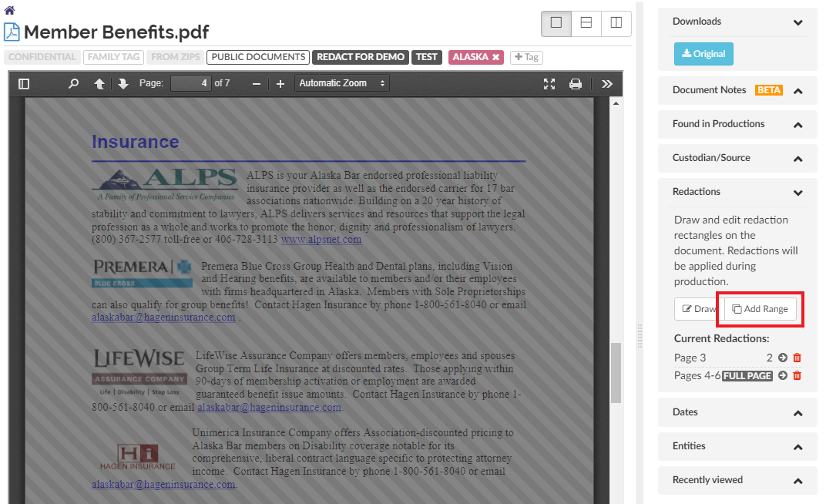Remove the ALASKA tag
The width and height of the screenshot is (826, 504).
click(496, 57)
